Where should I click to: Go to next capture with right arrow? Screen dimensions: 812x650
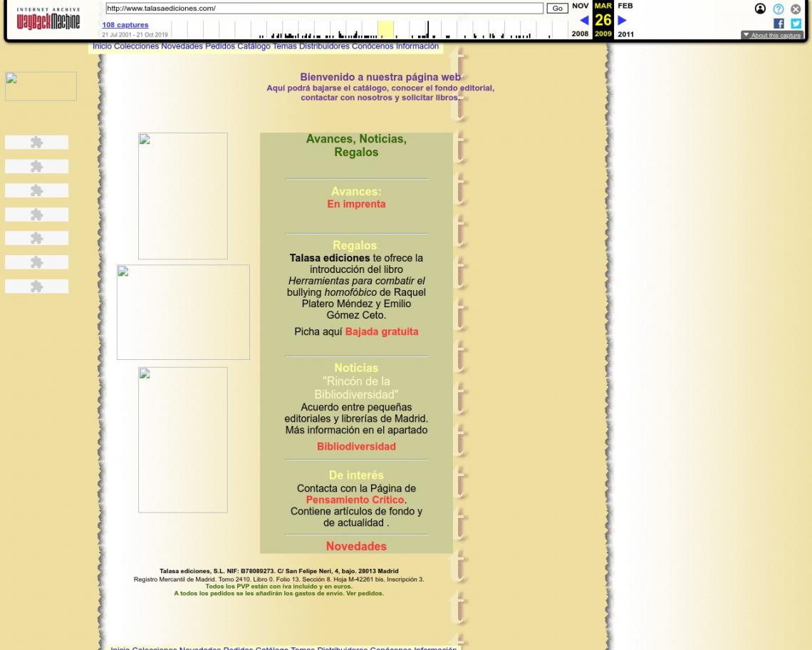click(x=622, y=20)
